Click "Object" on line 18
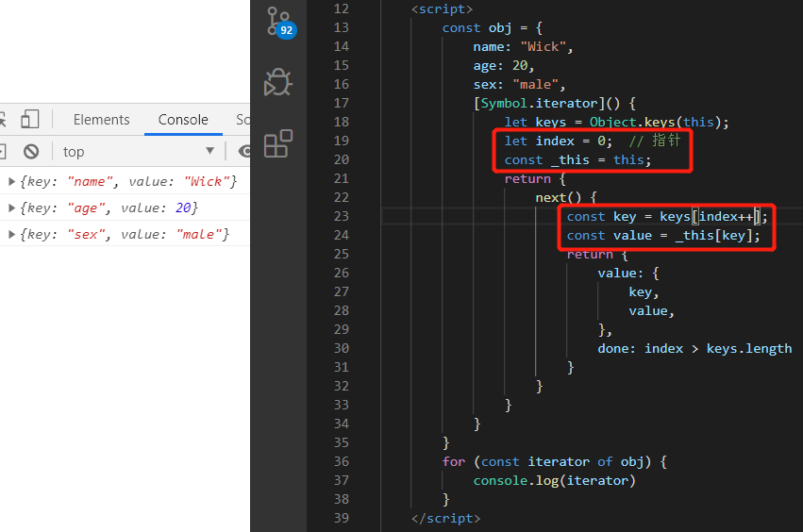The image size is (803, 532). pos(612,123)
